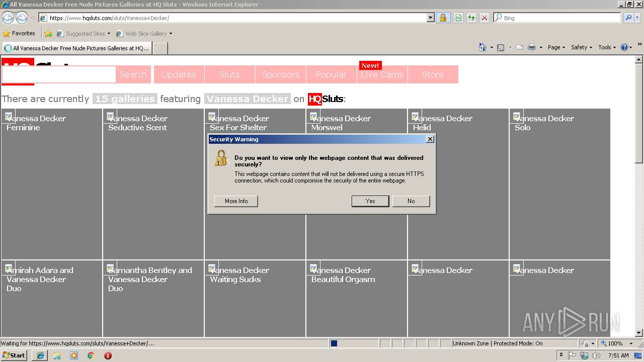
Task: Open the Page menu
Action: (x=556, y=47)
